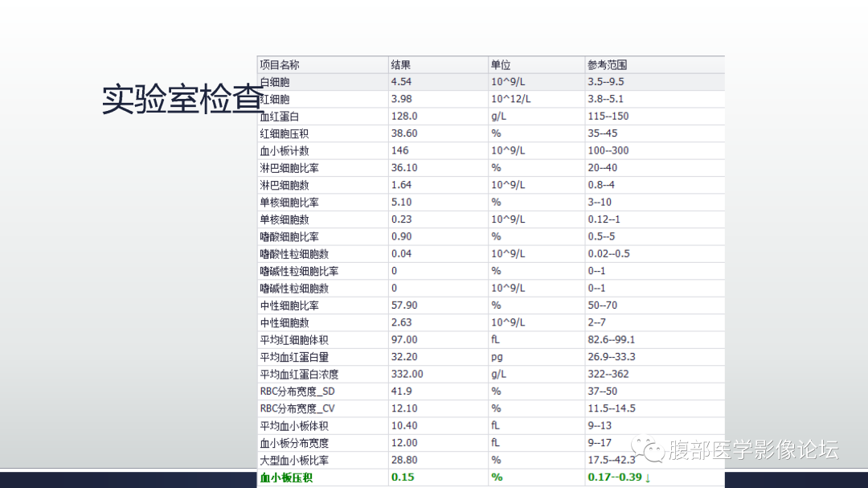
Task: Select the 单核细胞数 row name
Action: point(285,219)
